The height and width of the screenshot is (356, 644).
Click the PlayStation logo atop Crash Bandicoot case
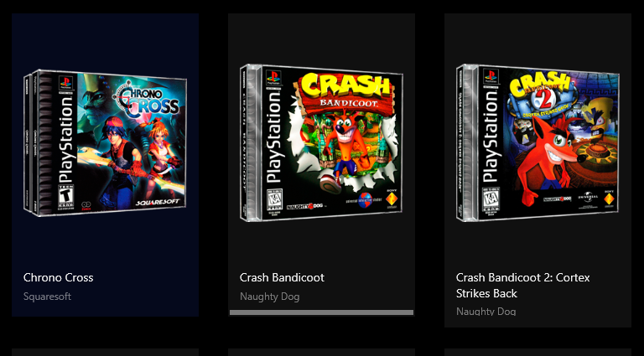273,78
